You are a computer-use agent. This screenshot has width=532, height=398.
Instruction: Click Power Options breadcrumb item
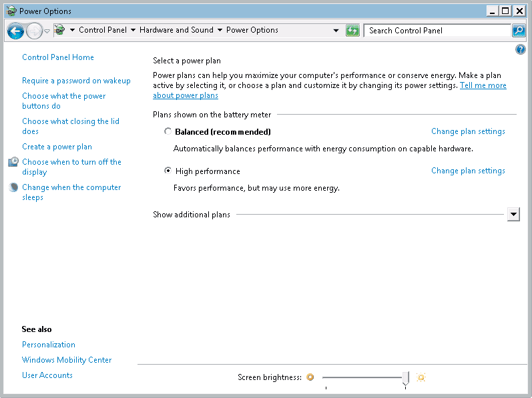(x=252, y=30)
